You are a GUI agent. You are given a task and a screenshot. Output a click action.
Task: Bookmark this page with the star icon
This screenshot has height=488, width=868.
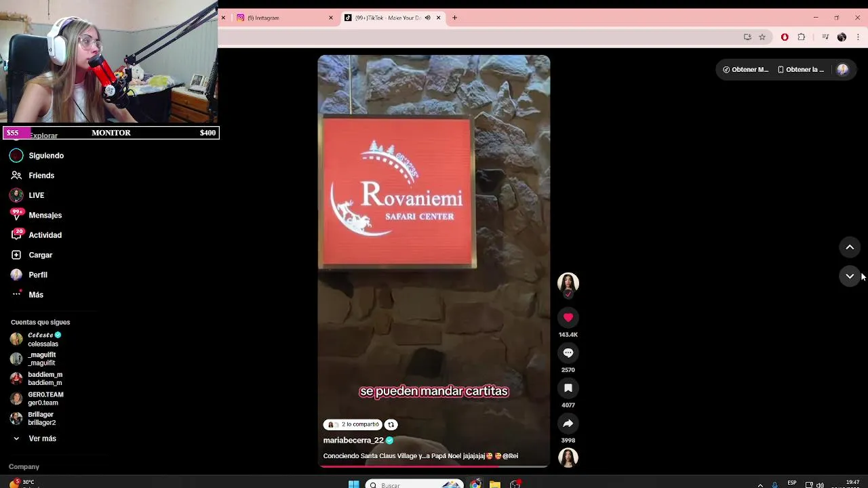point(762,37)
